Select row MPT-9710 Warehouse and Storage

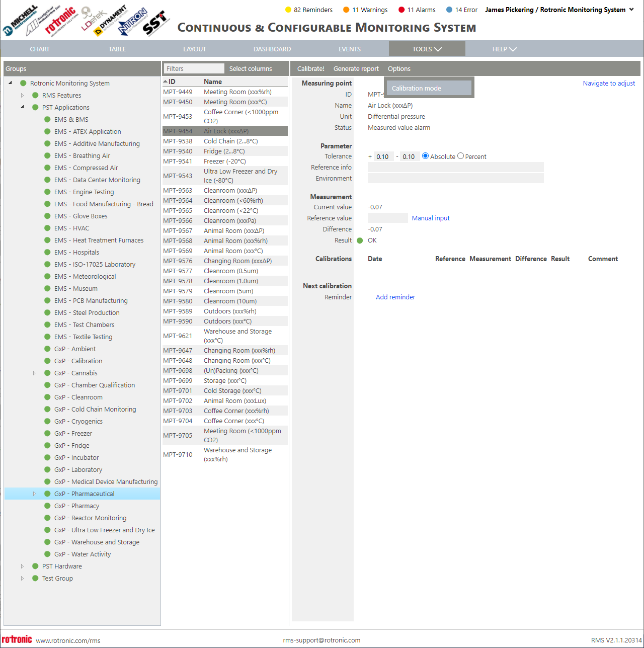[225, 454]
